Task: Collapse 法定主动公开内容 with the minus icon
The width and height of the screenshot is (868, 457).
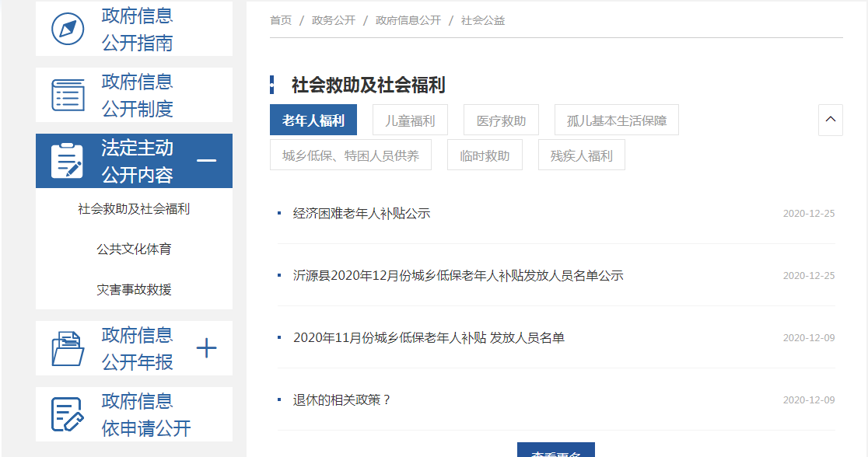Action: click(x=206, y=161)
